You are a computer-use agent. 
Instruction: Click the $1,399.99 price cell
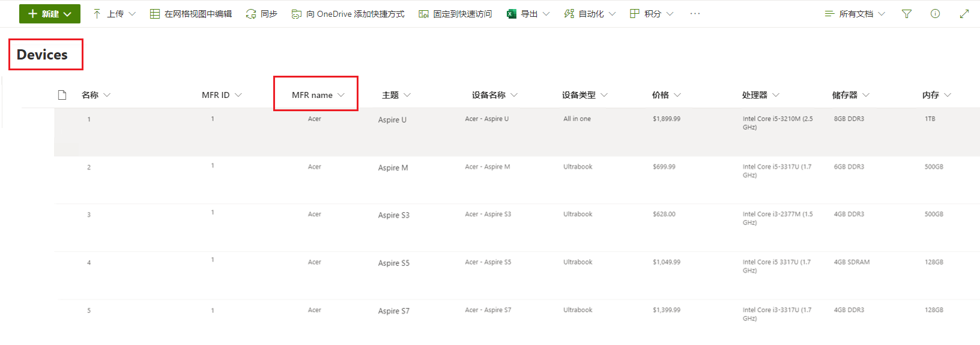coord(667,310)
